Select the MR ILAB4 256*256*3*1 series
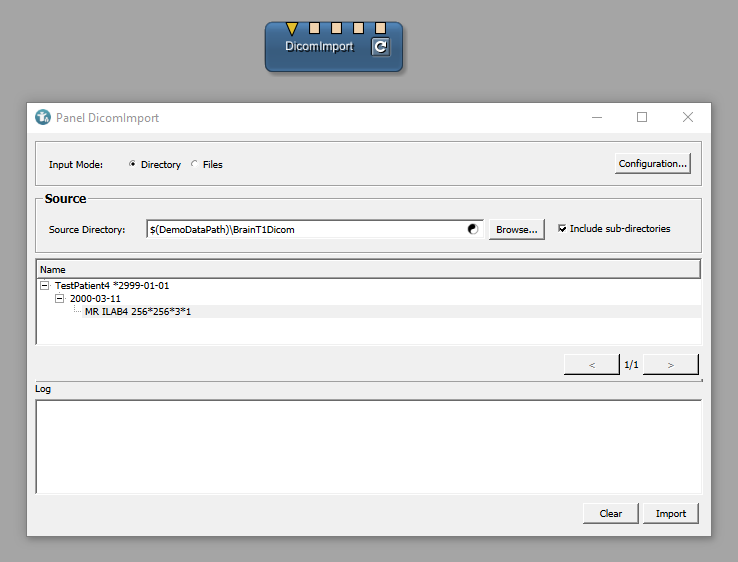Viewport: 738px width, 562px height. pos(137,312)
